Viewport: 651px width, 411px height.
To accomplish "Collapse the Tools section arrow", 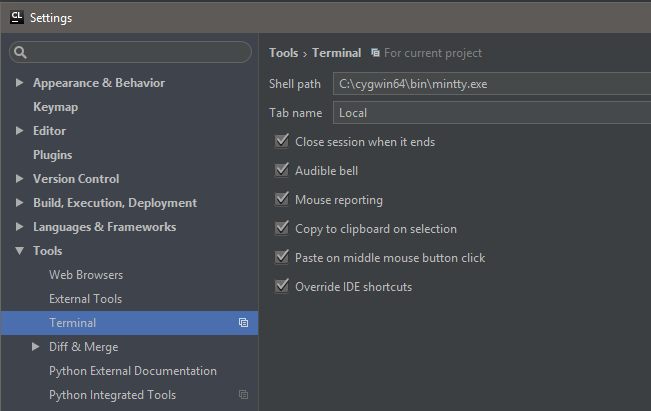I will (20, 251).
